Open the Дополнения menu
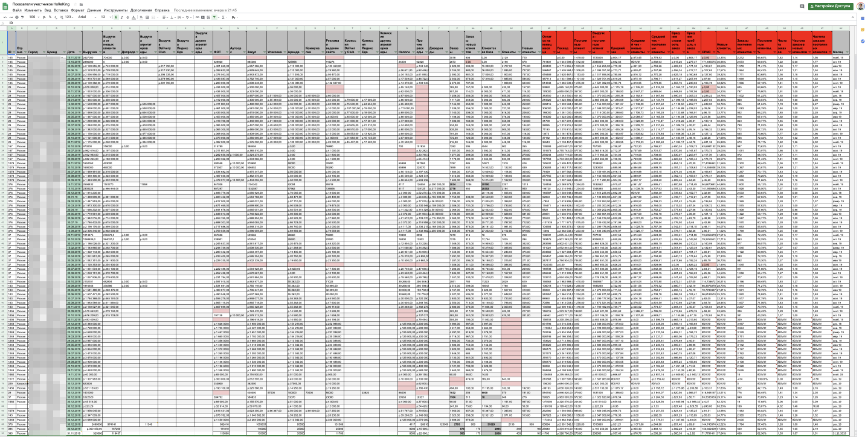This screenshot has height=437, width=868. point(141,10)
